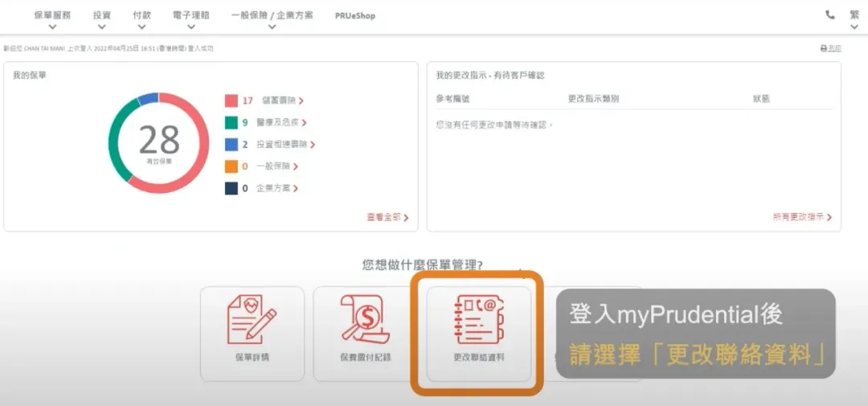This screenshot has height=406, width=868.
Task: Click the orange 一般保險 legend swatch
Action: pyautogui.click(x=231, y=166)
